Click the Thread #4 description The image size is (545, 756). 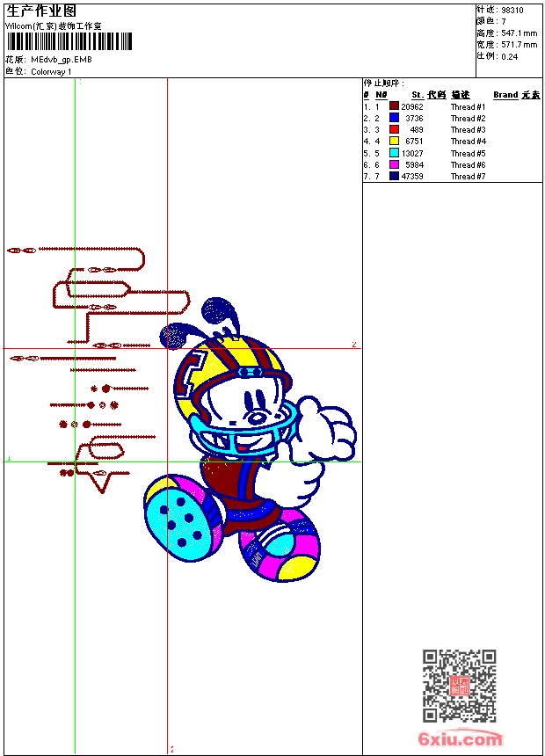coord(469,142)
